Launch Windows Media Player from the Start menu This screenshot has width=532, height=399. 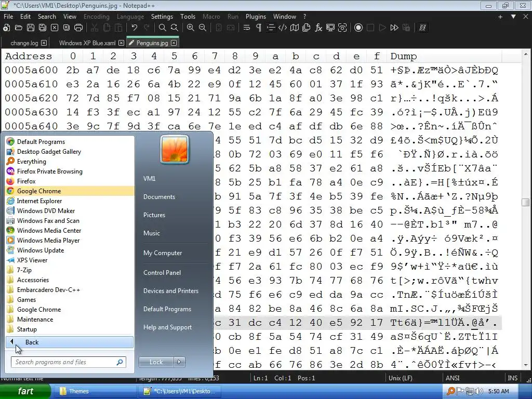coord(70,240)
